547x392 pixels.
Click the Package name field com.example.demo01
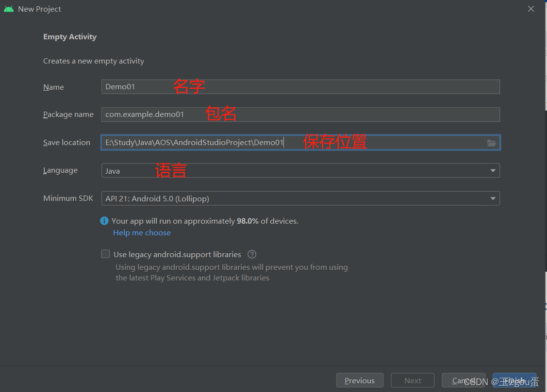coord(300,115)
